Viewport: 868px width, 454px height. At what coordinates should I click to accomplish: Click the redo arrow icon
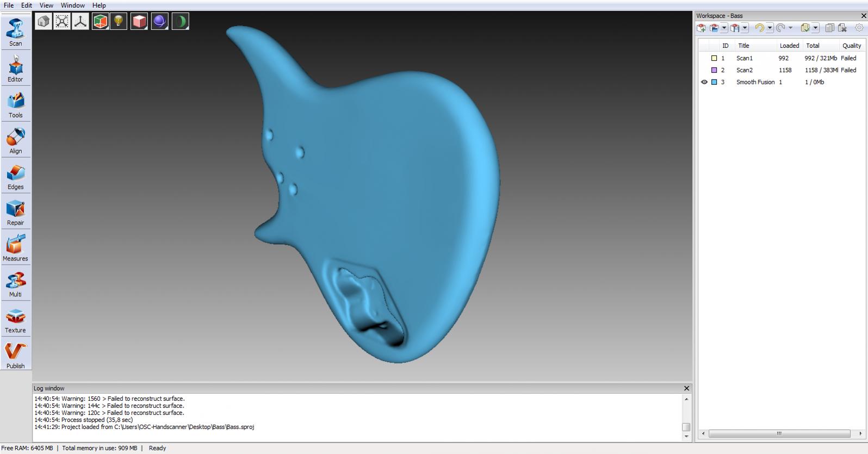pyautogui.click(x=780, y=28)
